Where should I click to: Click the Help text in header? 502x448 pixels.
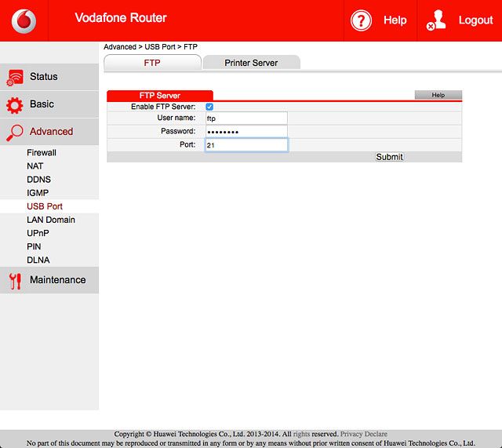395,20
